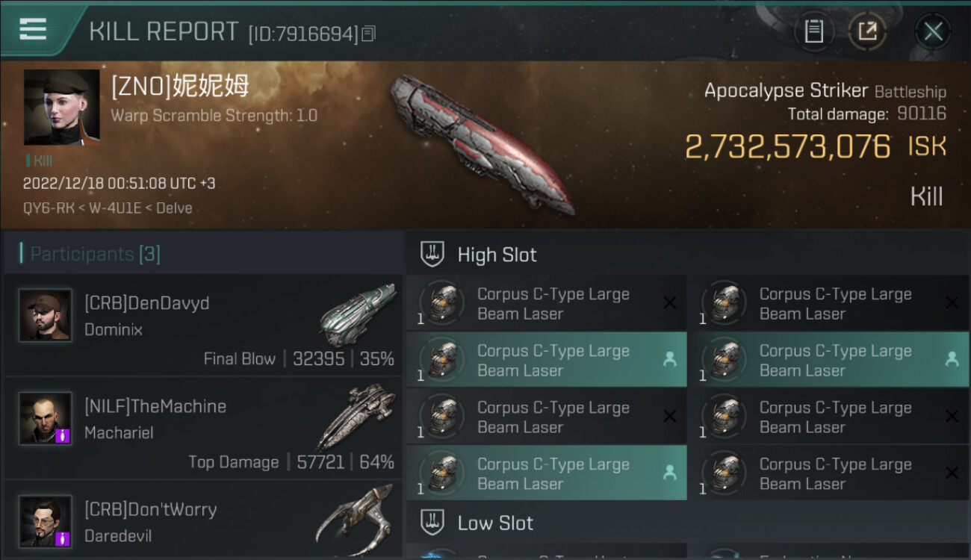Click the QY6-RK system location link

(49, 208)
